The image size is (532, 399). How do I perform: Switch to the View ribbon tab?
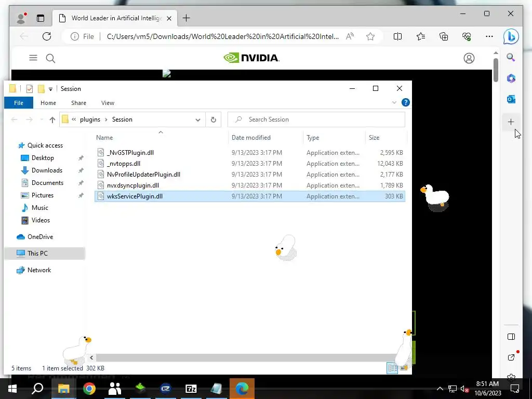(x=108, y=103)
